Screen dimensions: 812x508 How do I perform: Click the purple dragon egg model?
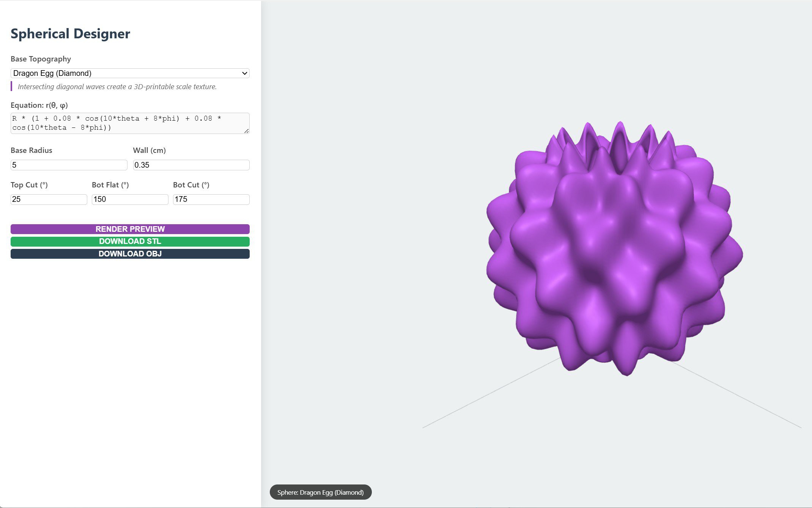(x=614, y=250)
